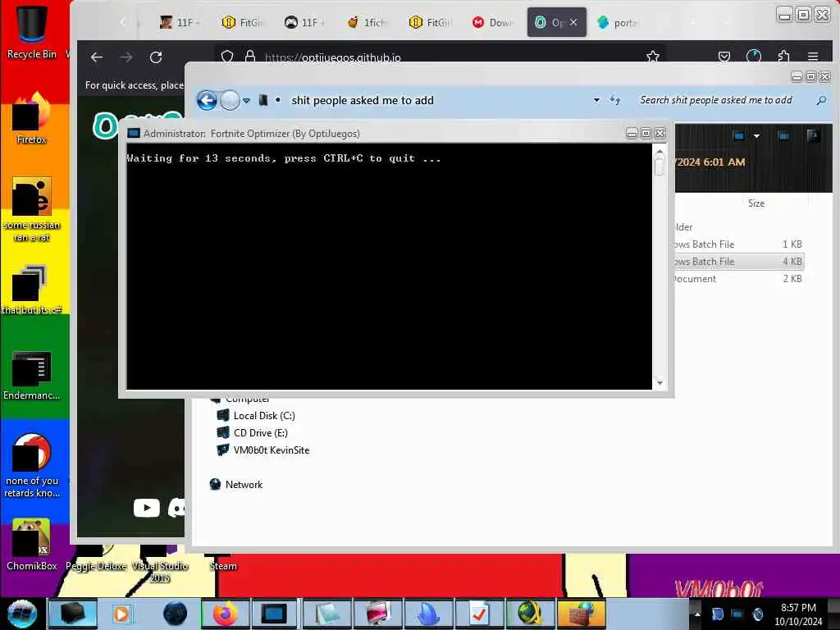Screen dimensions: 840x630
Task: Open the Pocket save icon in Firefox
Action: point(724,57)
